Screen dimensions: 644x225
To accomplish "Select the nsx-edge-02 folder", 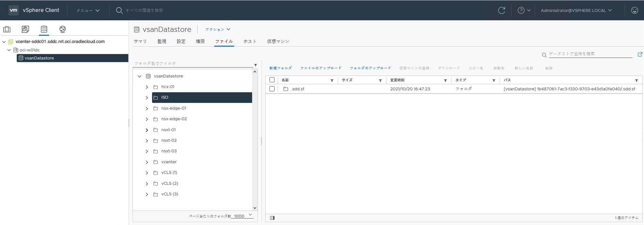I will coord(174,119).
